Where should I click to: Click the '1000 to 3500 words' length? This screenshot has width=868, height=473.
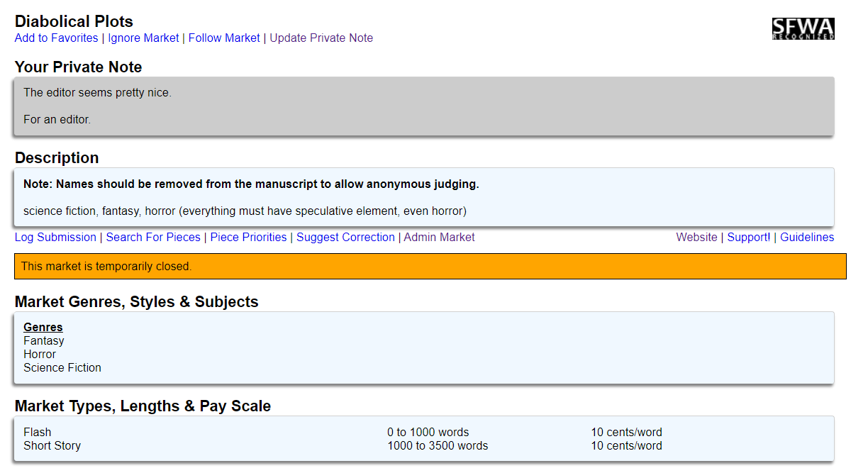[x=438, y=446]
